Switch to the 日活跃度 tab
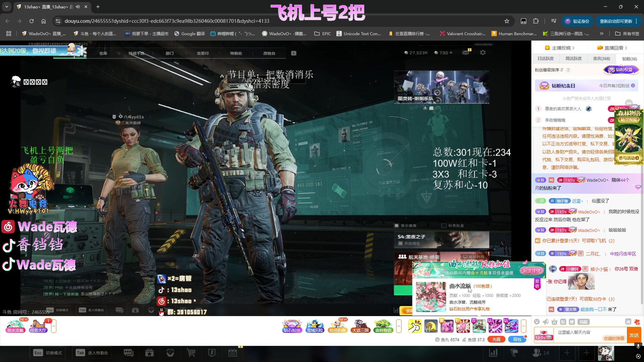This screenshot has width=644, height=362. pos(546,59)
